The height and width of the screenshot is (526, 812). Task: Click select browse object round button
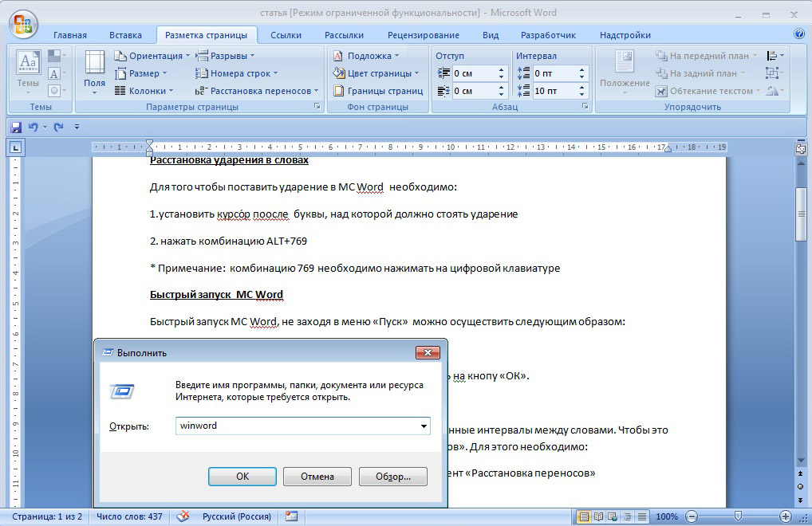click(801, 486)
